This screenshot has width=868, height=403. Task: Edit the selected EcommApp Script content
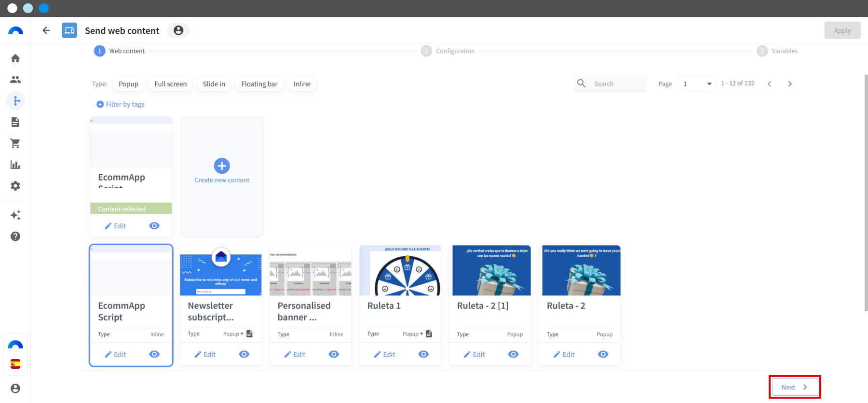(x=116, y=226)
